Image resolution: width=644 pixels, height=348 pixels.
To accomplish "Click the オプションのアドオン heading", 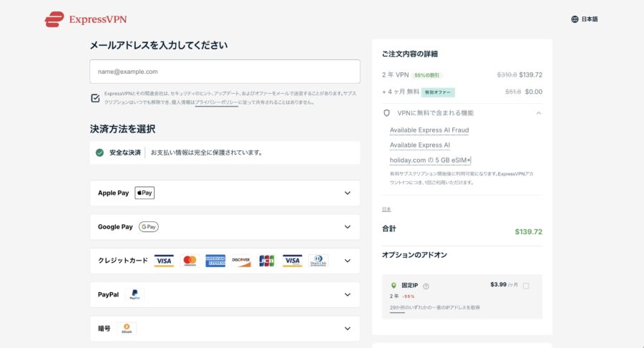I will [414, 255].
